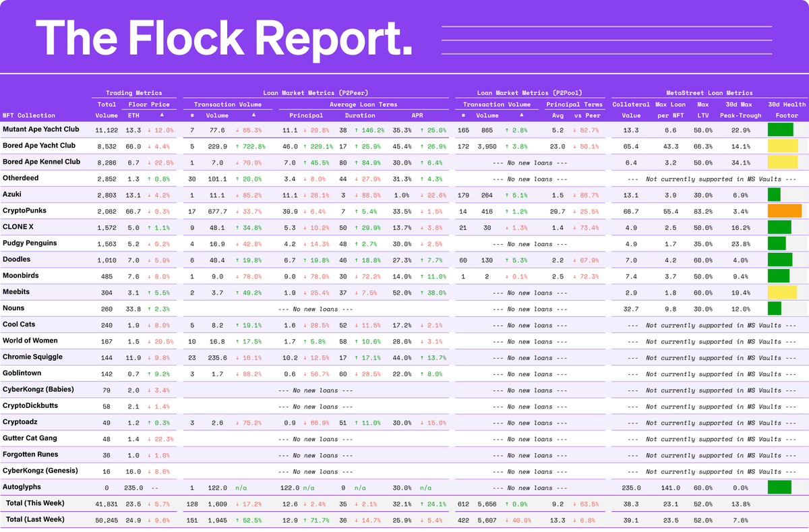Select the "CyberKongz (Genesis)" row name

pos(40,470)
